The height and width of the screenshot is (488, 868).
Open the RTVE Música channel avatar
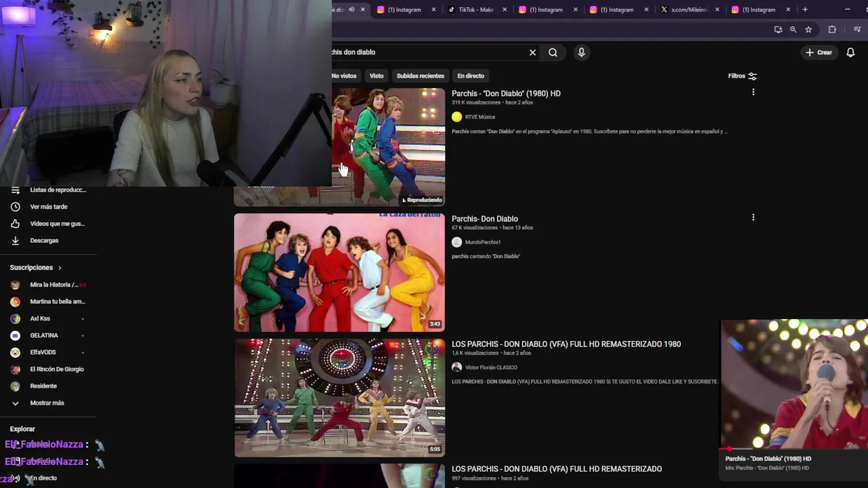tap(456, 117)
